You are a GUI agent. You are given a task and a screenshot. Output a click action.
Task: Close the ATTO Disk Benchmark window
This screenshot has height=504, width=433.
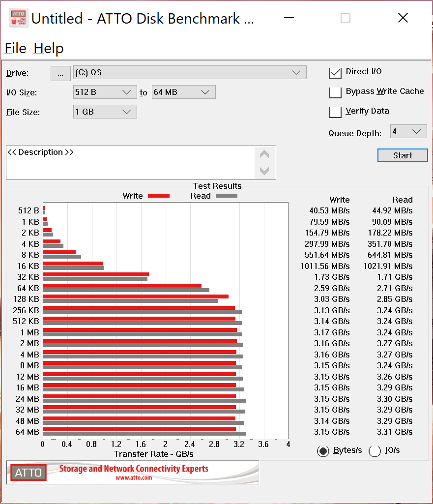(403, 18)
